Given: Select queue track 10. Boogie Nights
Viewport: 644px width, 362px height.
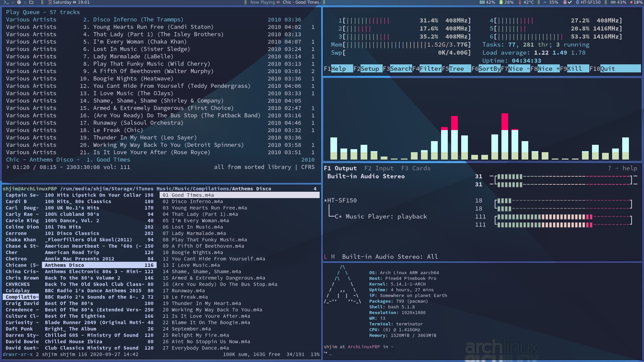Looking at the screenshot, I should [160, 79].
